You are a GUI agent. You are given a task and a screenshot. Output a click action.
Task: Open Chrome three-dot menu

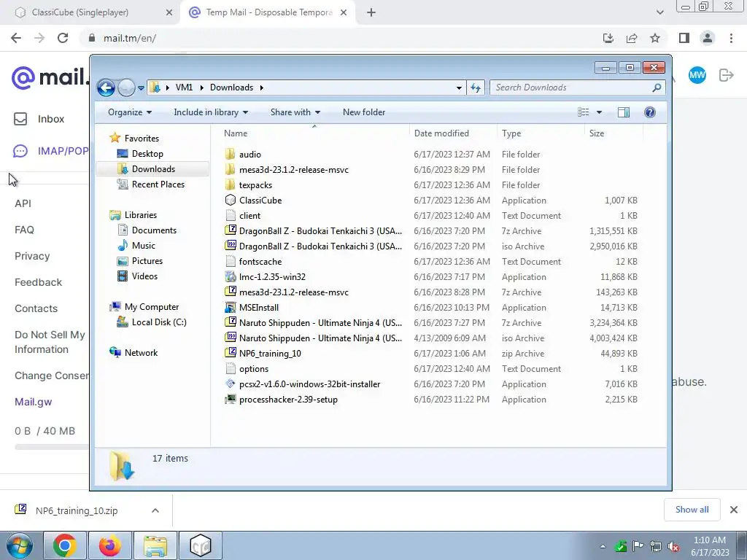(x=731, y=38)
